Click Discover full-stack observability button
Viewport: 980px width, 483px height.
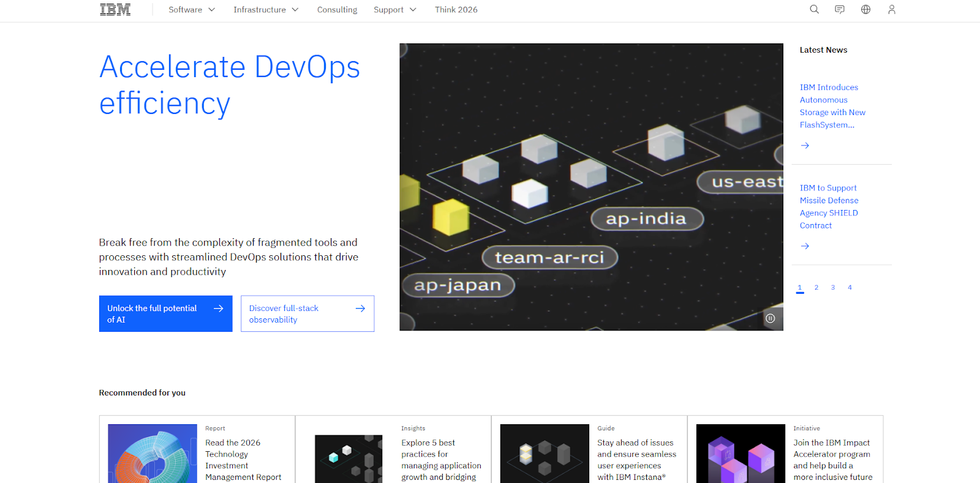coord(307,313)
